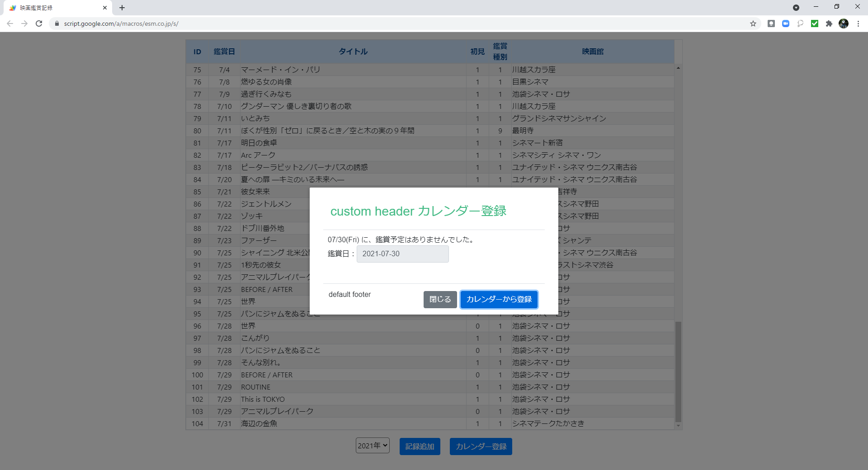Reload the page
This screenshot has width=868, height=470.
coord(39,23)
